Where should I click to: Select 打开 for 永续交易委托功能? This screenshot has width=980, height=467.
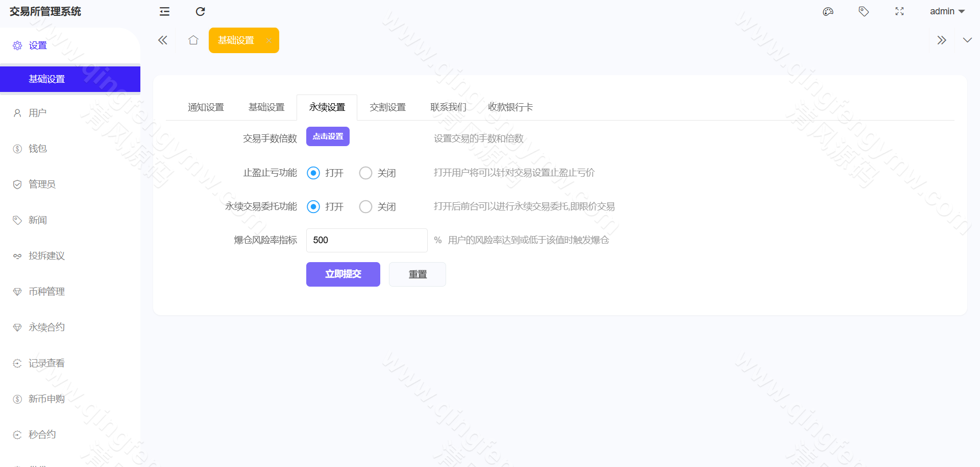[x=313, y=206]
